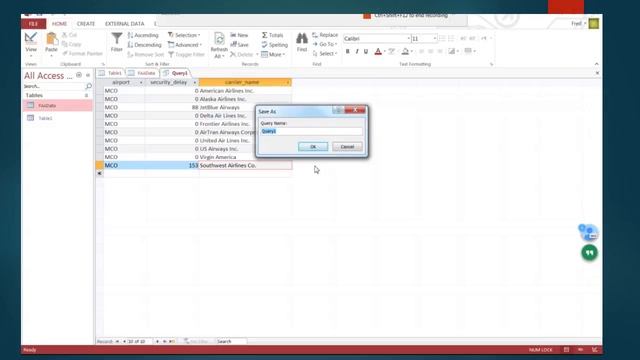Create a New record from the ribbon
640x360 pixels.
point(239,36)
